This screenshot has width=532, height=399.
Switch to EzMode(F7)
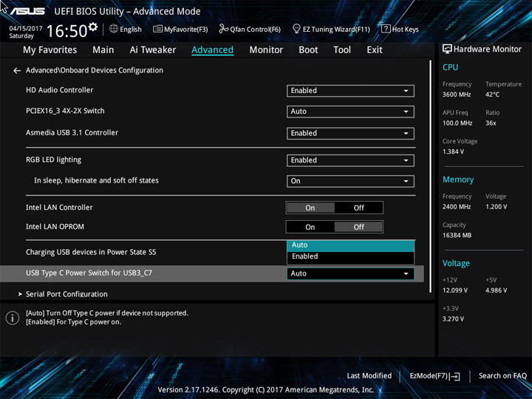pos(434,376)
